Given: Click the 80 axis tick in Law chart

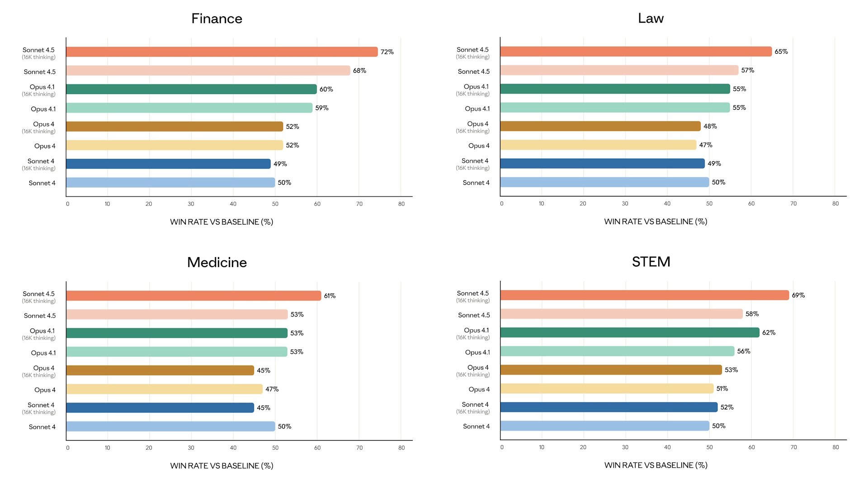Looking at the screenshot, I should click(x=835, y=204).
